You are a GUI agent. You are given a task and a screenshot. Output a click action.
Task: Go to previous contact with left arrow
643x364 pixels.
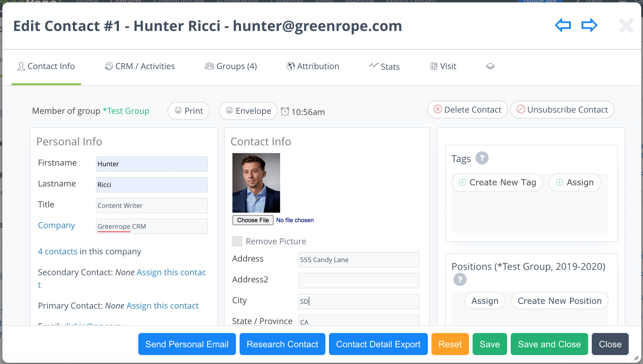(x=563, y=25)
